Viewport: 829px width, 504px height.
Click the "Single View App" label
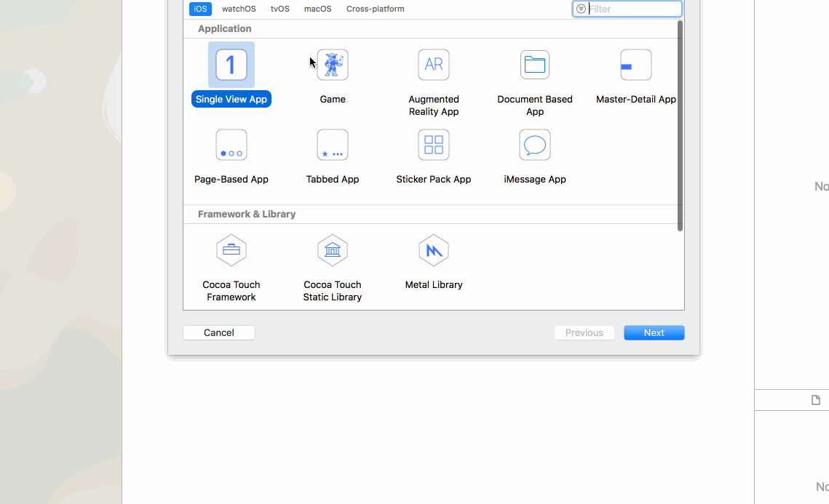coord(231,99)
